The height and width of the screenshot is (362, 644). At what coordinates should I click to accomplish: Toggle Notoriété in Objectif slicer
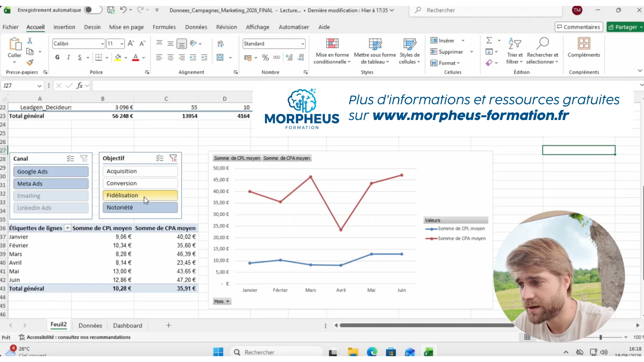tap(140, 207)
